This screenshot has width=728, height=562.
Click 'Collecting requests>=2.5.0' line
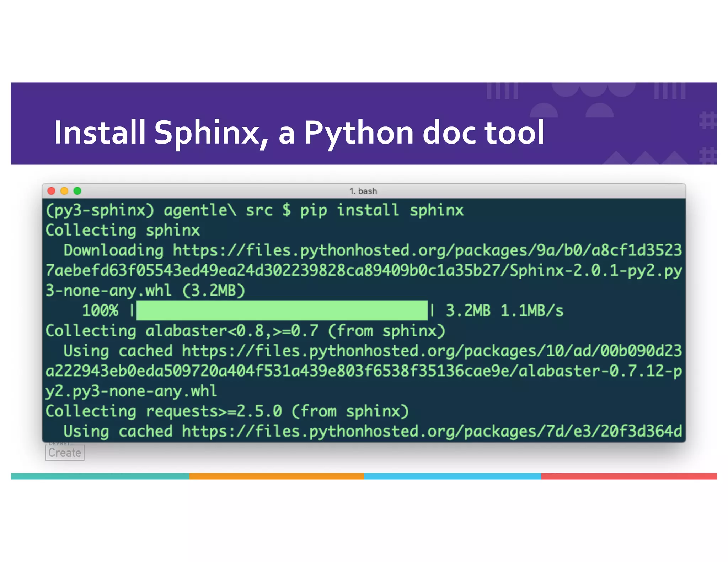tap(227, 411)
